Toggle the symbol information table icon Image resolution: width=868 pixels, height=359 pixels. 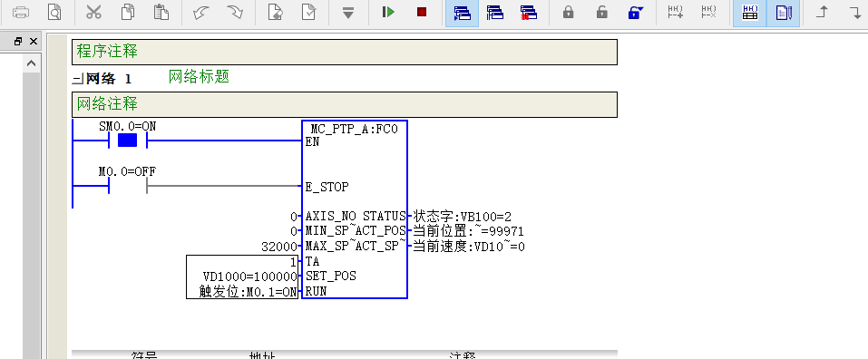click(750, 13)
